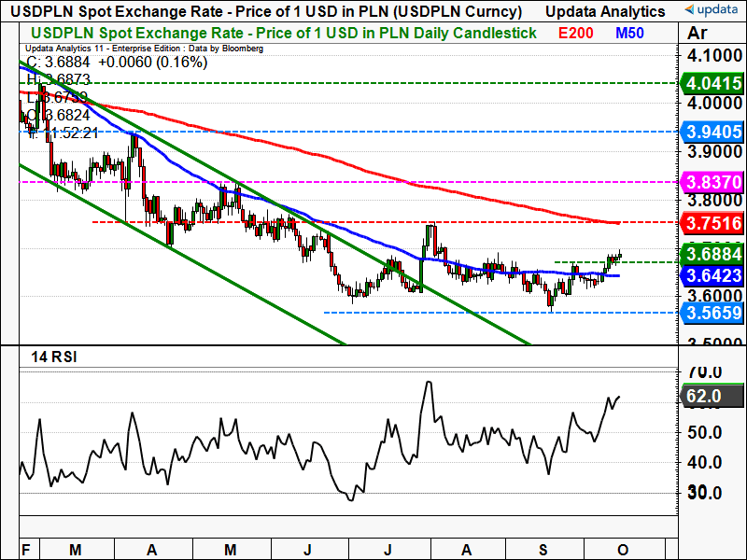
Task: Click the Ar scale label above price axis
Action: click(x=697, y=33)
